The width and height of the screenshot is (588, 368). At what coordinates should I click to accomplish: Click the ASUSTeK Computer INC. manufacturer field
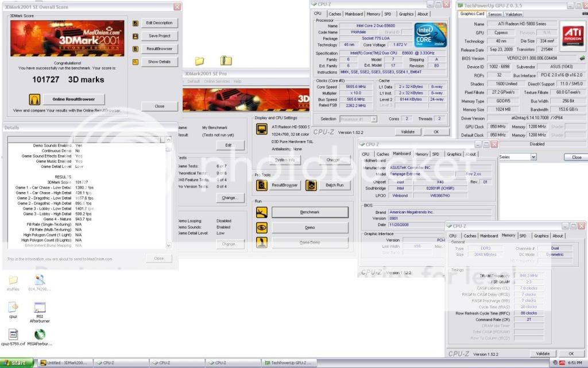pyautogui.click(x=439, y=167)
